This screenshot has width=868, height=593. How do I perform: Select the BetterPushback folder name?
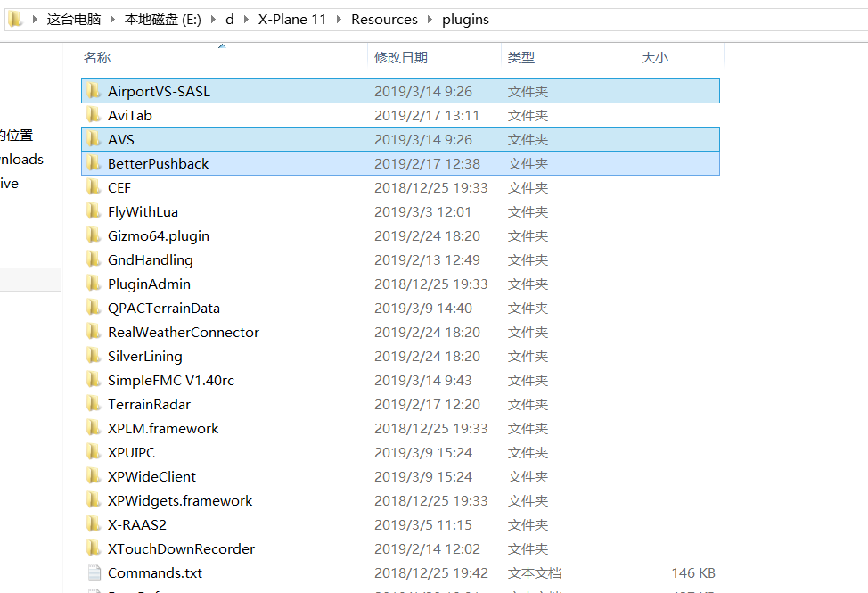click(x=158, y=163)
